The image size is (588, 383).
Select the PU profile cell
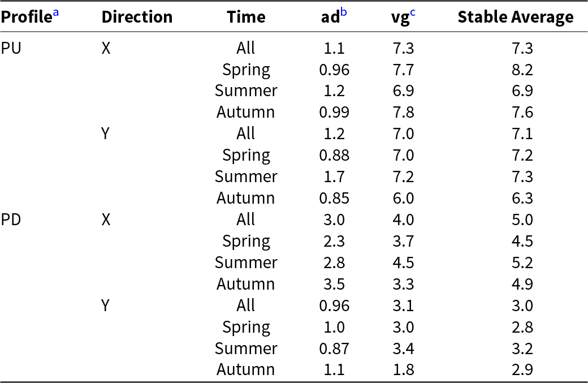tap(11, 48)
